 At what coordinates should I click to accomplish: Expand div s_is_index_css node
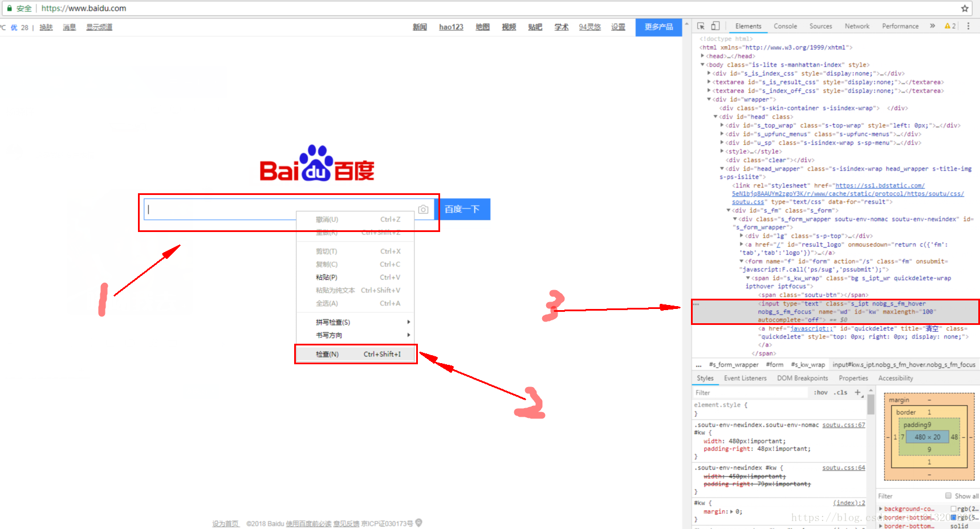(x=709, y=74)
